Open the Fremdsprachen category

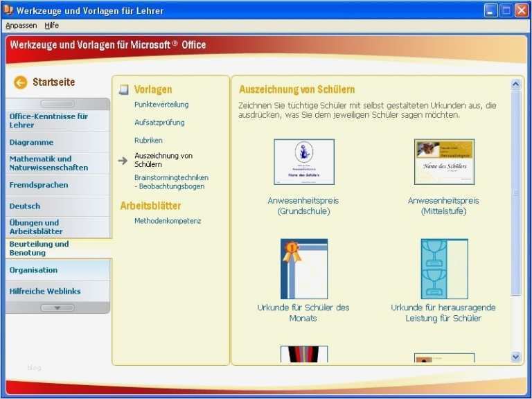click(58, 185)
